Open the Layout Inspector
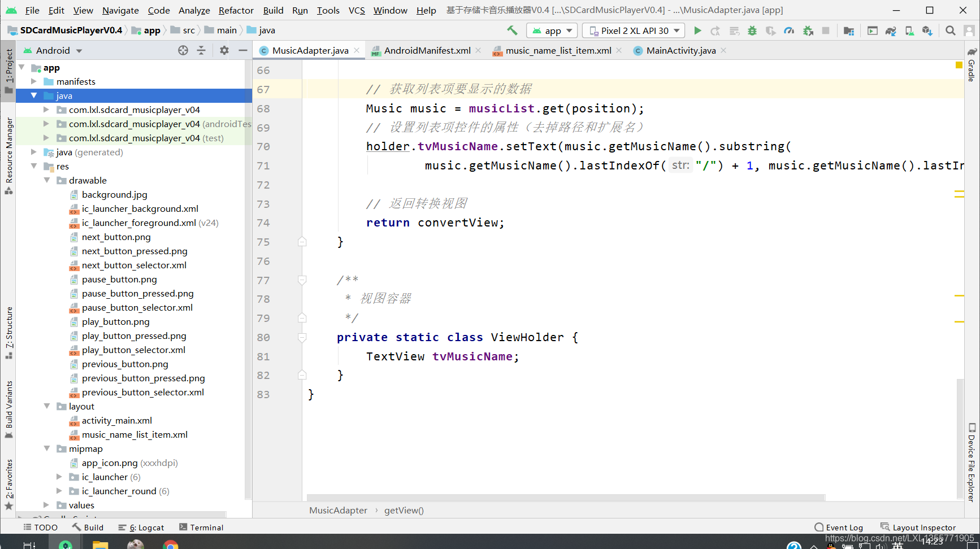 (x=918, y=528)
